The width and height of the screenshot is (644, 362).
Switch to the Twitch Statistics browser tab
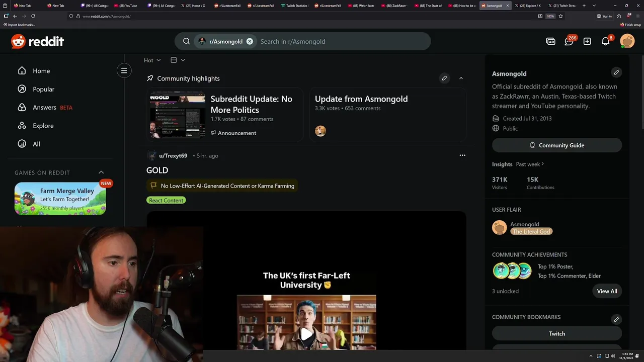click(296, 6)
